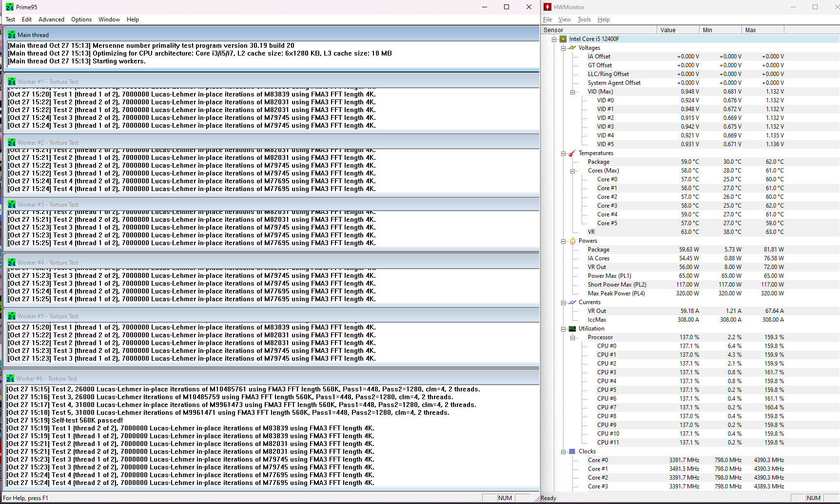Click the HWMonitor lightning icon in title bar
Viewport: 840px width, 504px height.
point(547,7)
